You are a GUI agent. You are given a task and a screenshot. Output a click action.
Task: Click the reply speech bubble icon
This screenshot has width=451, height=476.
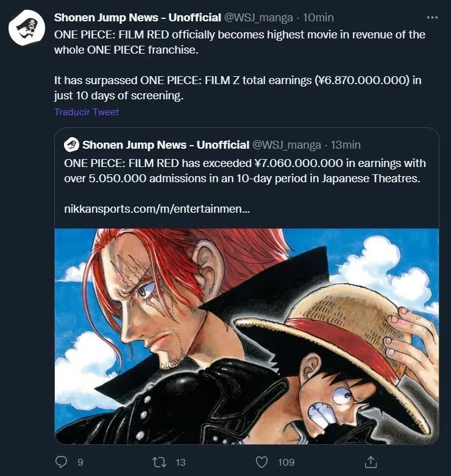point(62,462)
